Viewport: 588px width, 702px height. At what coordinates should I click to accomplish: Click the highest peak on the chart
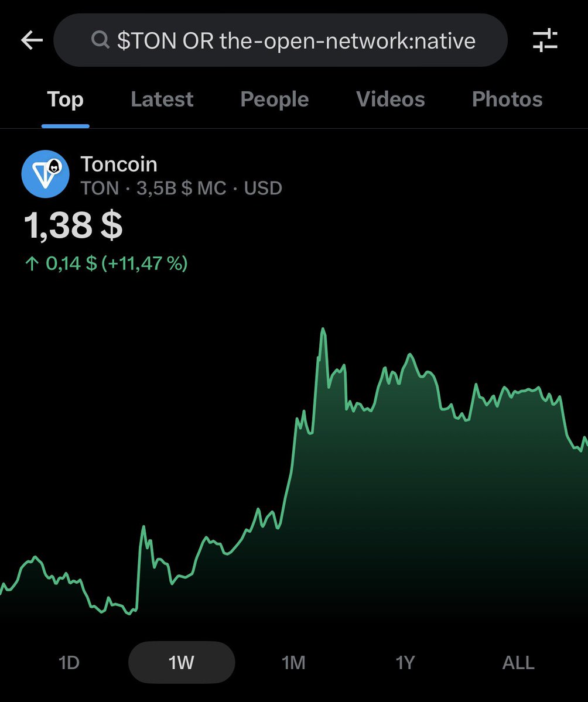click(x=323, y=331)
